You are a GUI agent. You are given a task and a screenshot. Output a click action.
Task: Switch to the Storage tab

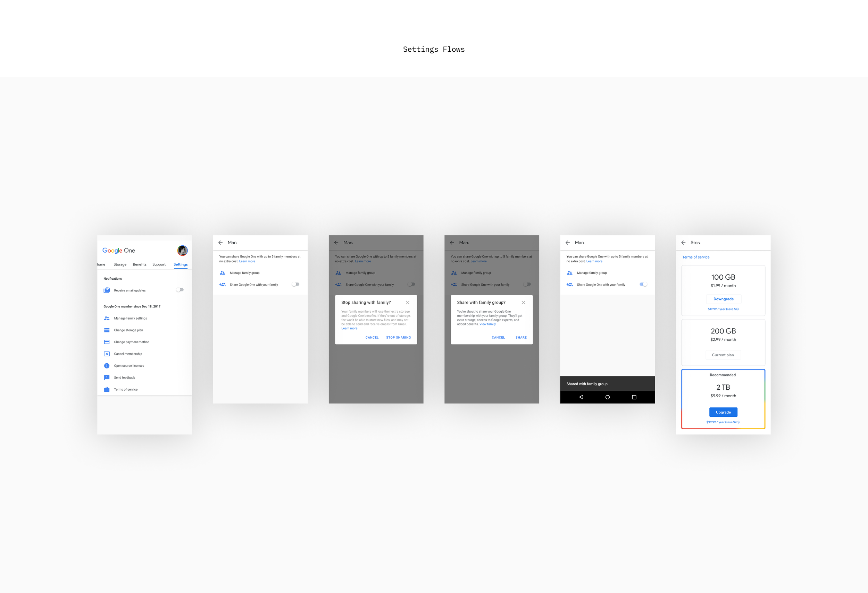pos(120,264)
